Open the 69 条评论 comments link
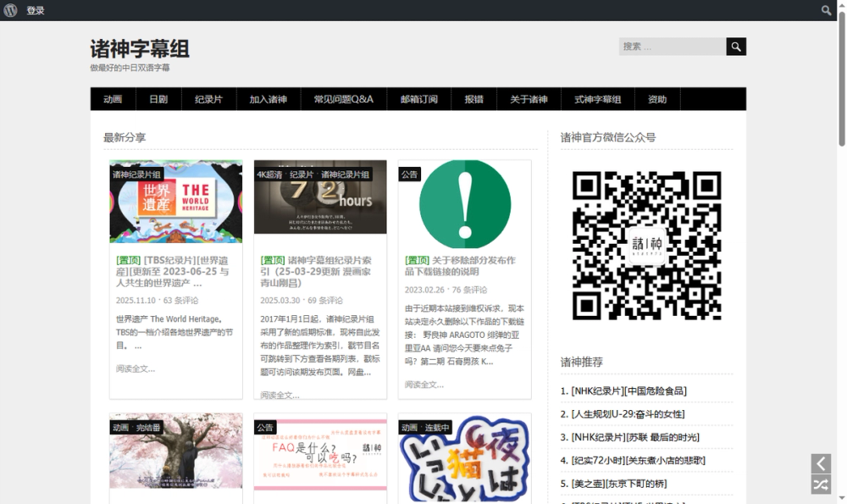 (325, 301)
